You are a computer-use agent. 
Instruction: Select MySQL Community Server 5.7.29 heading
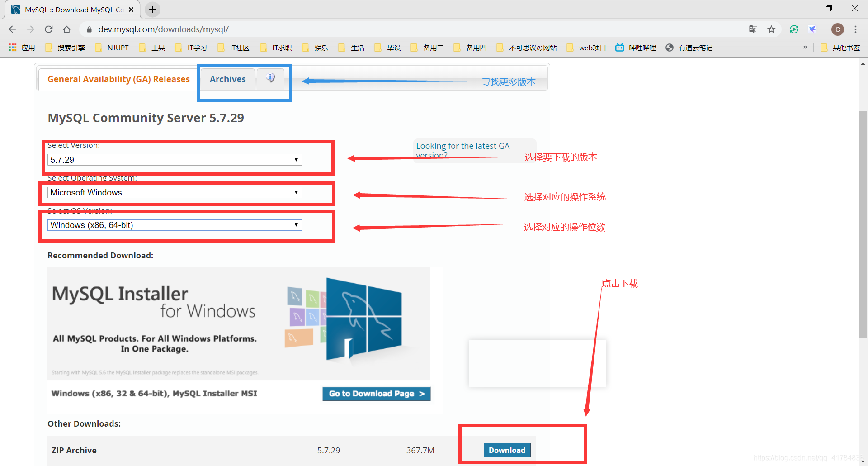(146, 118)
